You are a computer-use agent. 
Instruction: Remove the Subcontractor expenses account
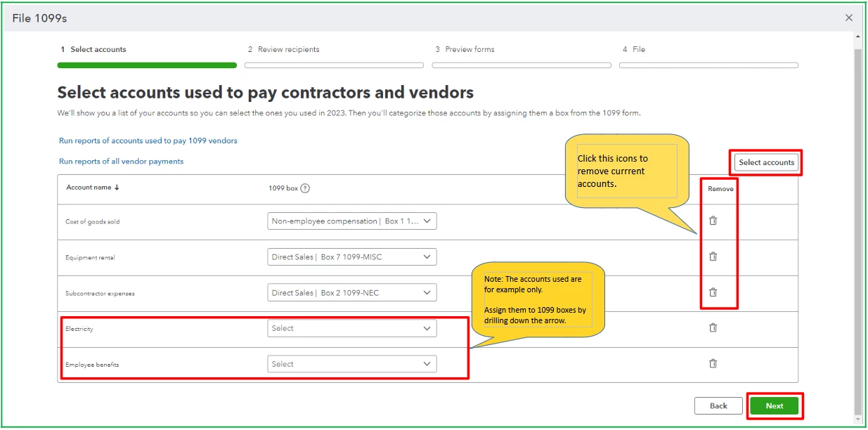pyautogui.click(x=713, y=292)
